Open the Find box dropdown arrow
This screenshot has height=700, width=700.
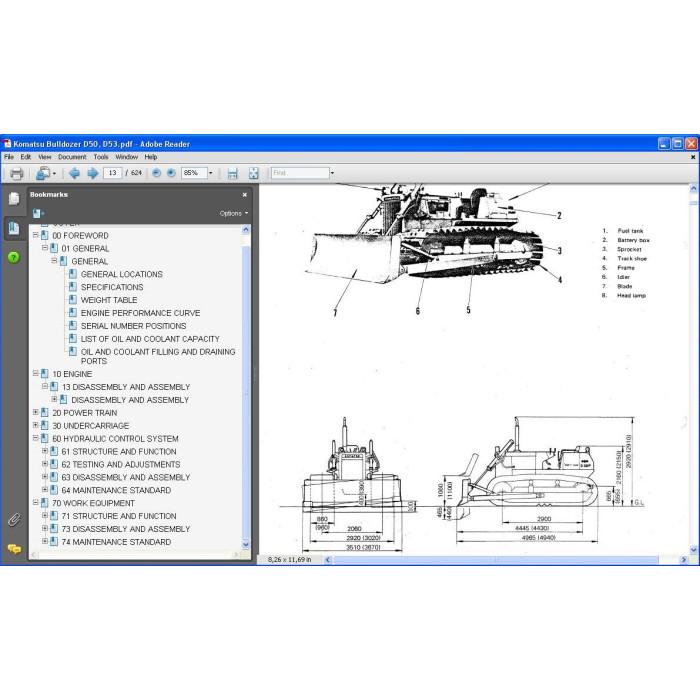click(332, 173)
